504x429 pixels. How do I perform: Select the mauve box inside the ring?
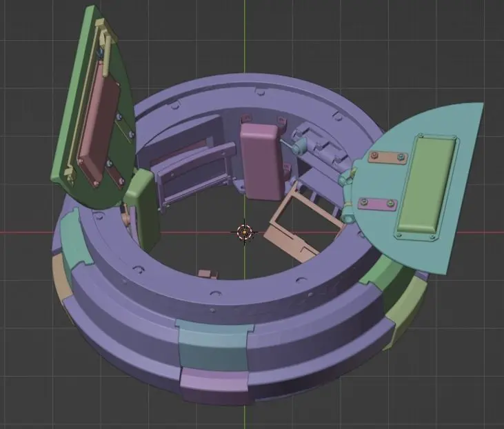(261, 161)
